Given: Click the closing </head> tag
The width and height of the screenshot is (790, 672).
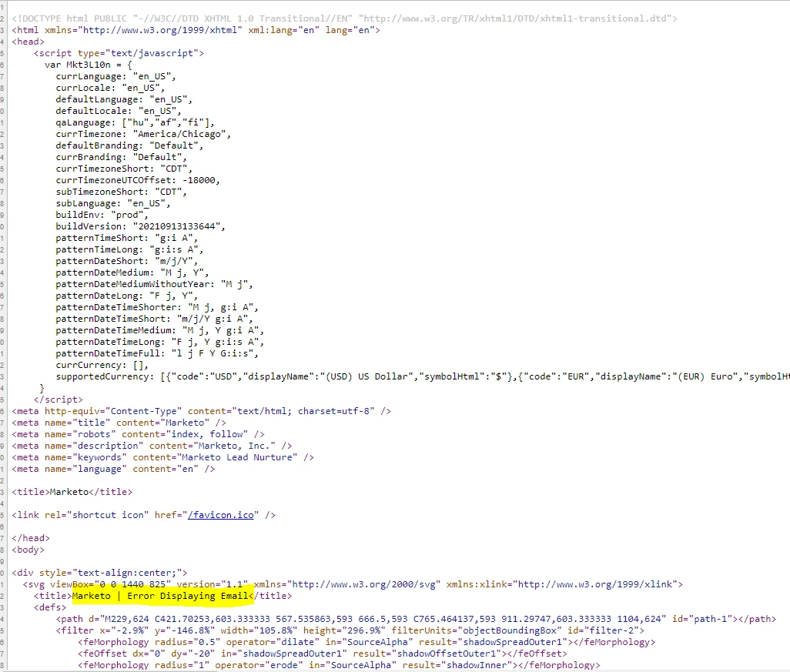Looking at the screenshot, I should pos(31,539).
